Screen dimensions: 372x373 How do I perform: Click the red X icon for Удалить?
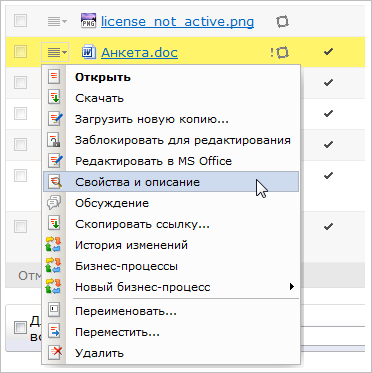tap(54, 353)
